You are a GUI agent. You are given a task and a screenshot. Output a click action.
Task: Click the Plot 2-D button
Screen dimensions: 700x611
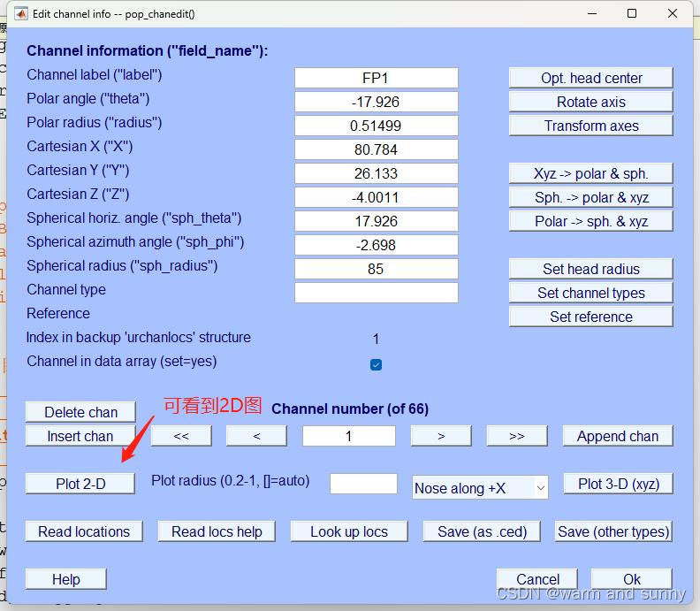[x=80, y=484]
